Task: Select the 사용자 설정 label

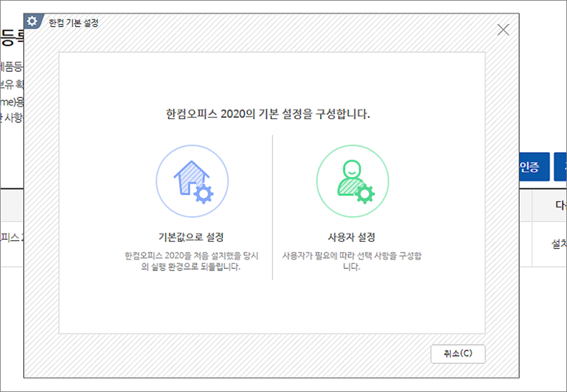Action: [x=352, y=237]
